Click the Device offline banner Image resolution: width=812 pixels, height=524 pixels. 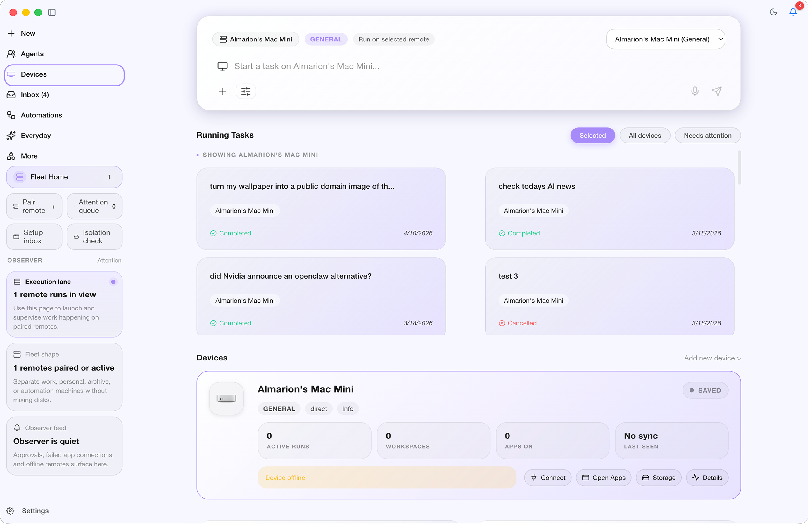click(x=387, y=477)
